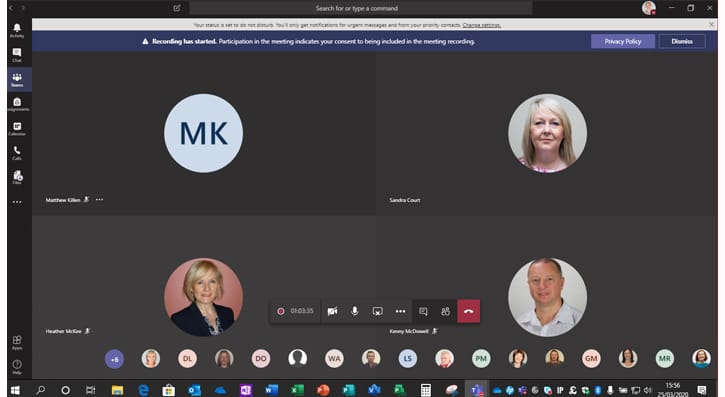Close the do not disturb status banner
Screen dimensions: 725x397
click(711, 24)
